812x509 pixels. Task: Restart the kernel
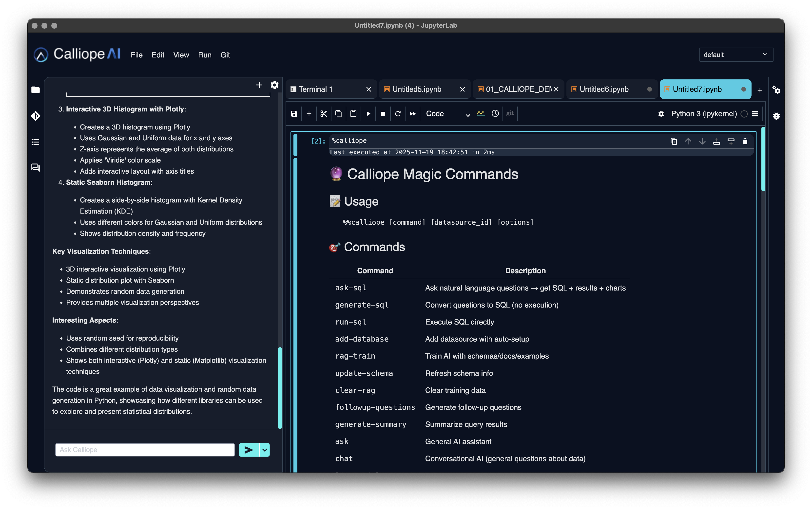398,113
